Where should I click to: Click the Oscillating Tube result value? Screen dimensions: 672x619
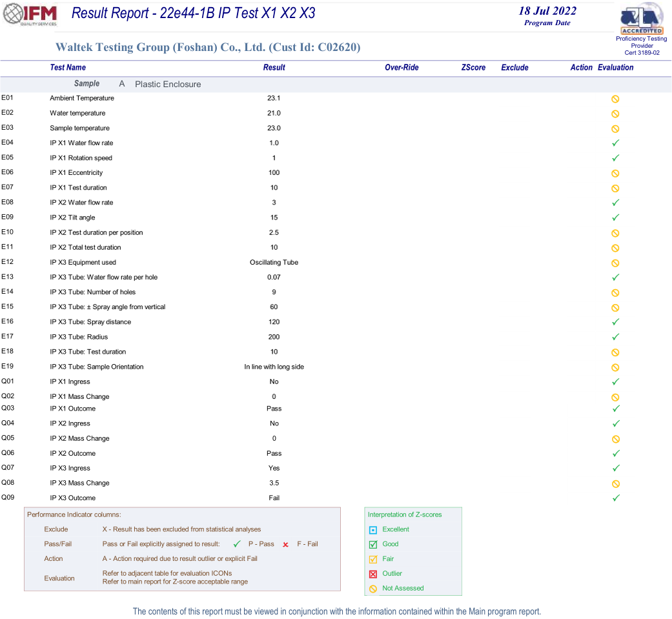tap(274, 263)
